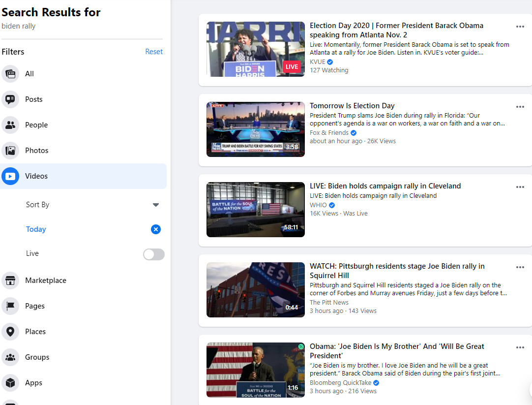Choose the People filter icon
The image size is (532, 405).
pyautogui.click(x=10, y=125)
